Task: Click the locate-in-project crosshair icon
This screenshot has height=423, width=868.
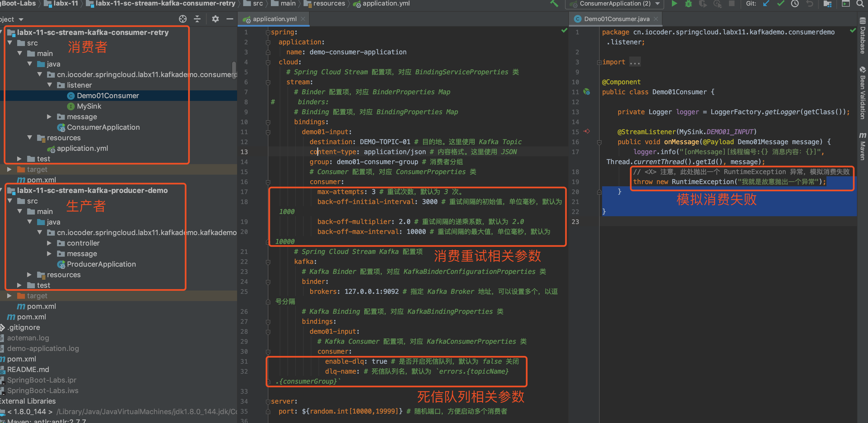Action: point(183,19)
